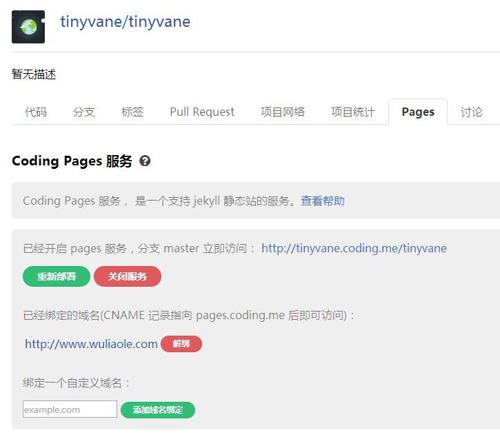Click the 暂无描述 description text

(x=34, y=74)
